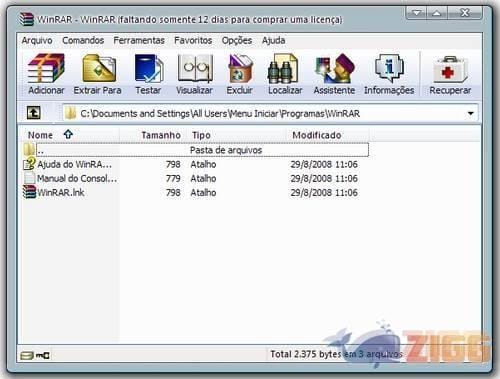Click 'Pasta de arquivos' in parent row
The width and height of the screenshot is (500, 379).
click(226, 150)
